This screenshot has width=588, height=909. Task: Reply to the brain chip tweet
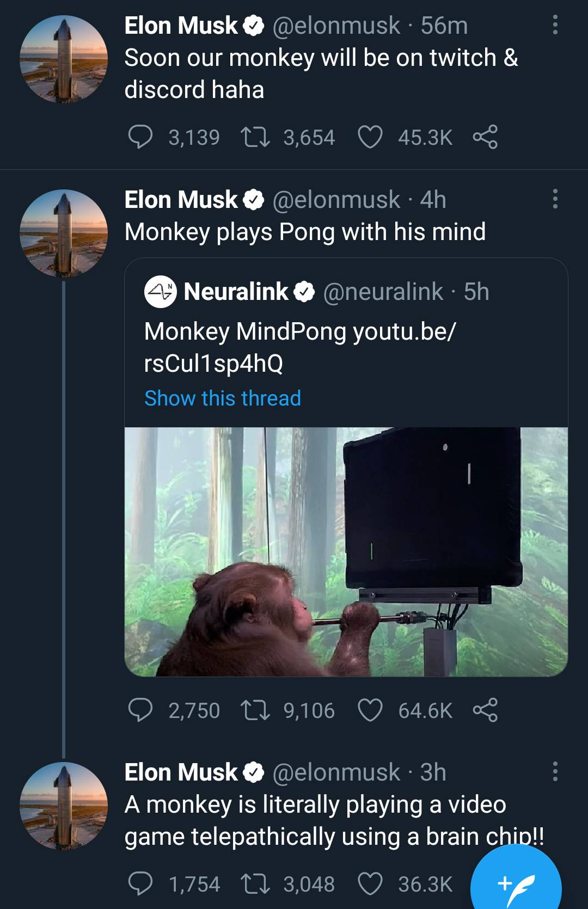coord(140,884)
